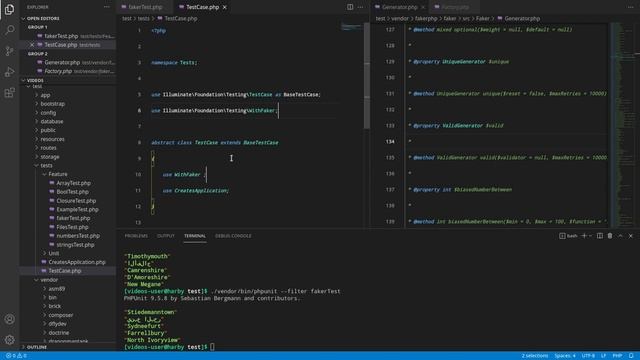640x360 pixels.
Task: Close the Generator.php tab
Action: pos(423,7)
